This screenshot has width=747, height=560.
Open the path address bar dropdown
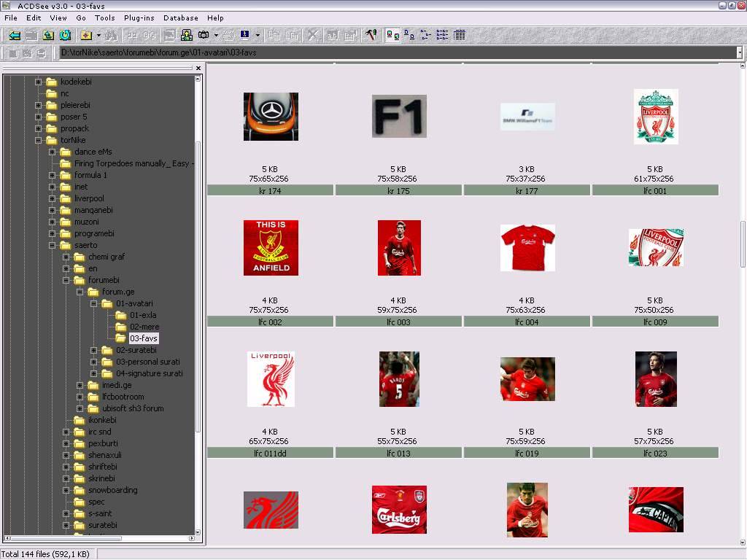tap(740, 52)
